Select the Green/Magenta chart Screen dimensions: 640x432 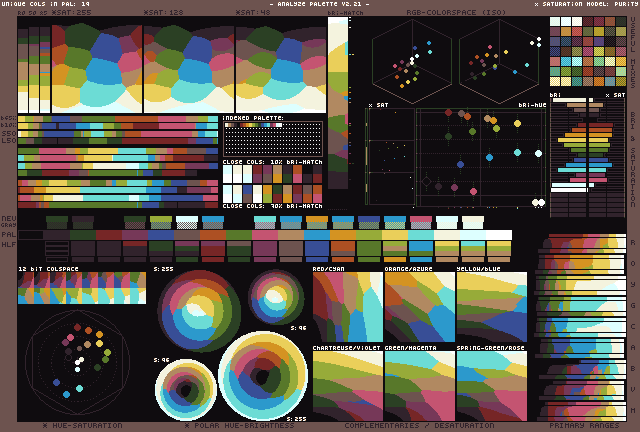tap(419, 386)
